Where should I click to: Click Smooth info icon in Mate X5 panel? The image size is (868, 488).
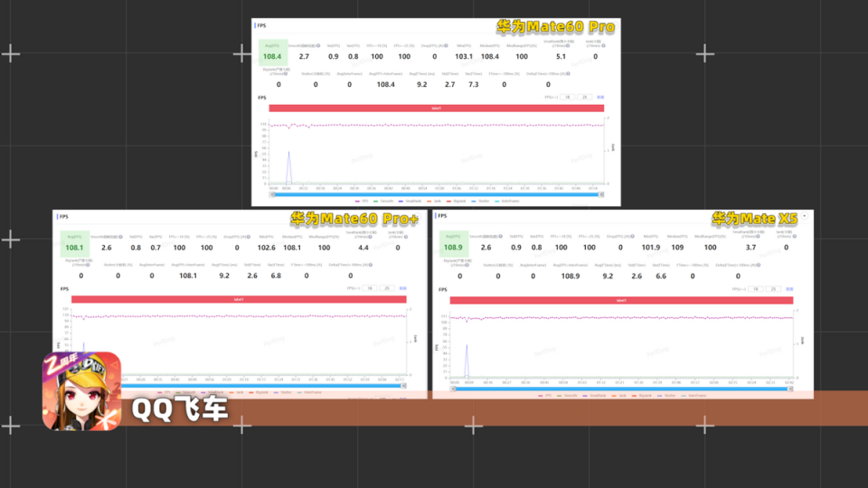click(500, 236)
